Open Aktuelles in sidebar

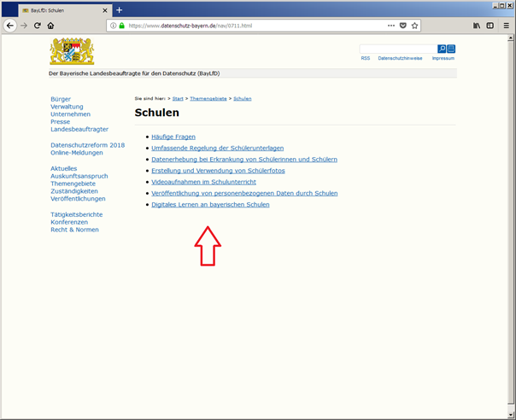[63, 168]
